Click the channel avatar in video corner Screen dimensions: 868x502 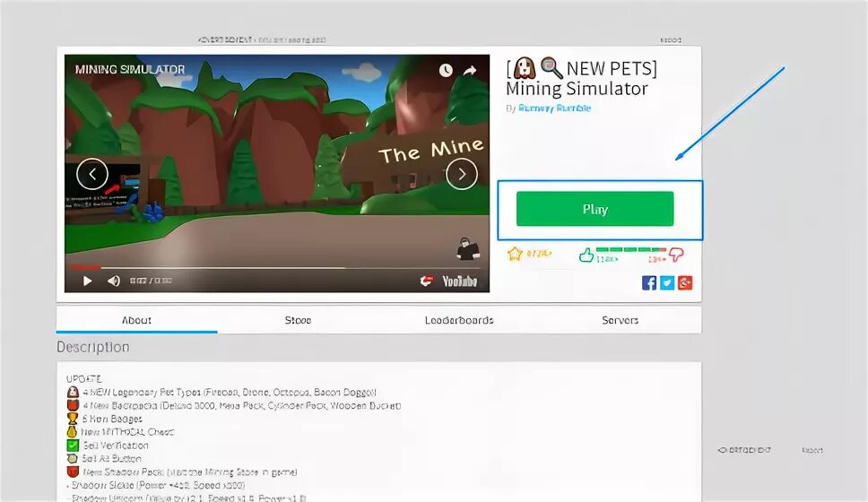468,248
